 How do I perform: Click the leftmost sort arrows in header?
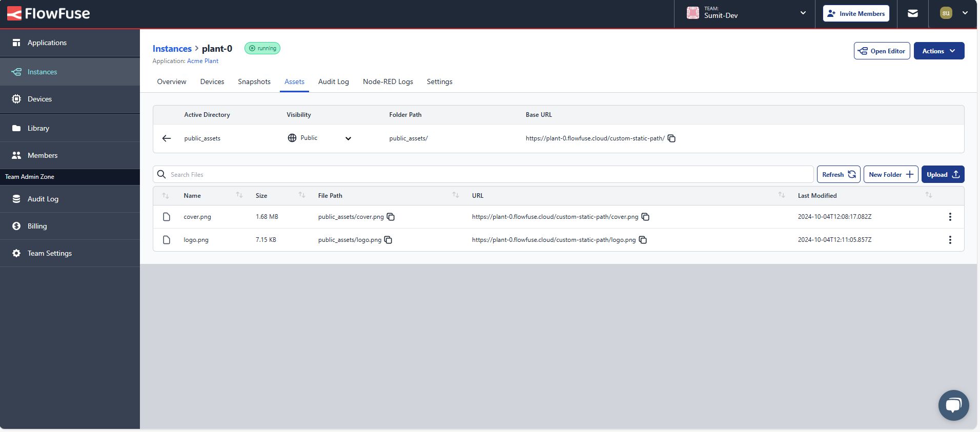(166, 196)
